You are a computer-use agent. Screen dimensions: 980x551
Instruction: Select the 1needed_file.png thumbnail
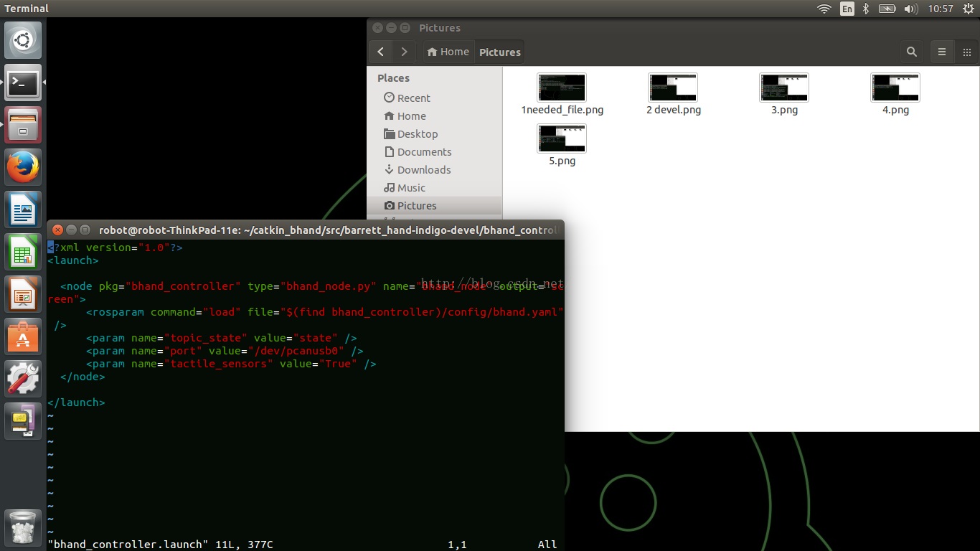[x=562, y=88]
